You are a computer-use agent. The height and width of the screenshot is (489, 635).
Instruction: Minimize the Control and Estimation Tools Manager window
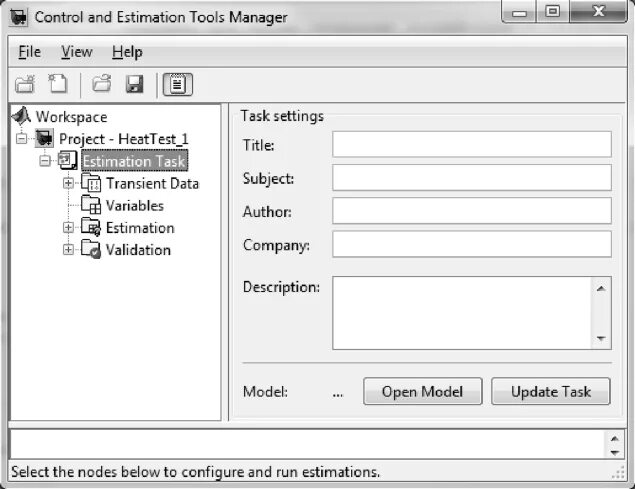click(x=519, y=13)
